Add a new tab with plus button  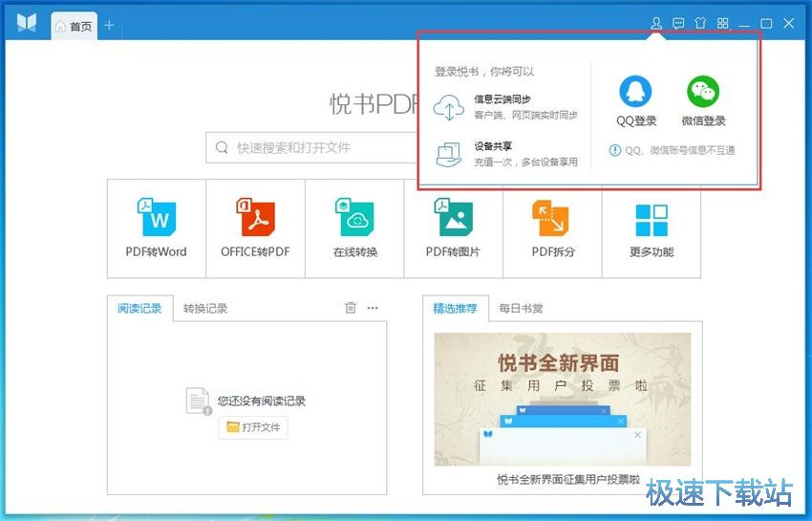click(109, 26)
